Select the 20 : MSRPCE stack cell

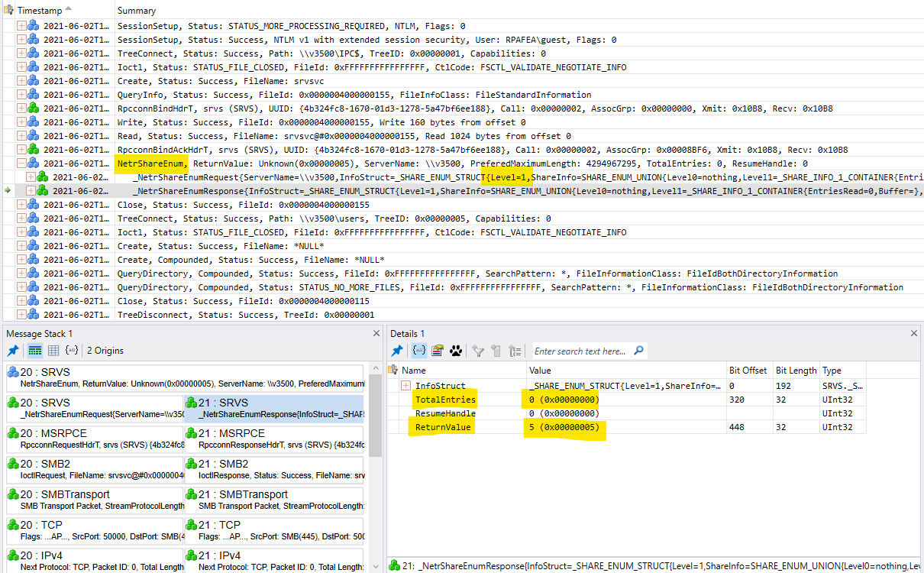coord(93,439)
